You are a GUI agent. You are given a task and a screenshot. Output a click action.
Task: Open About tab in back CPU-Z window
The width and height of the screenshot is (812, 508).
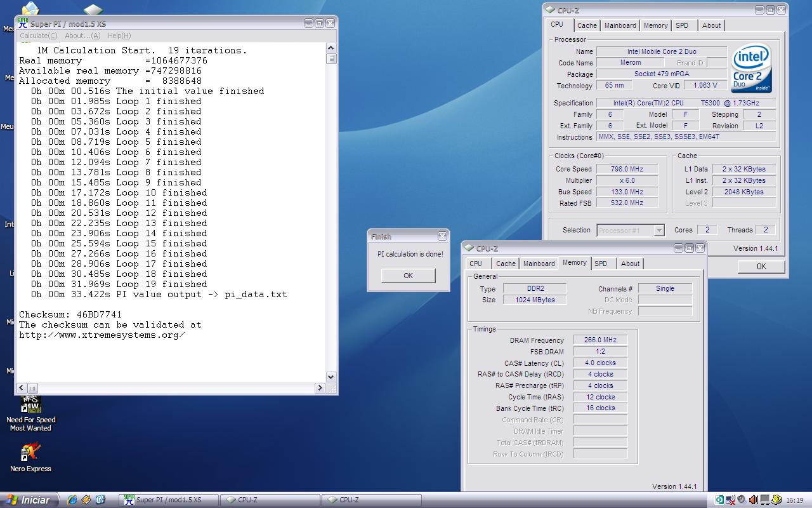tap(711, 25)
